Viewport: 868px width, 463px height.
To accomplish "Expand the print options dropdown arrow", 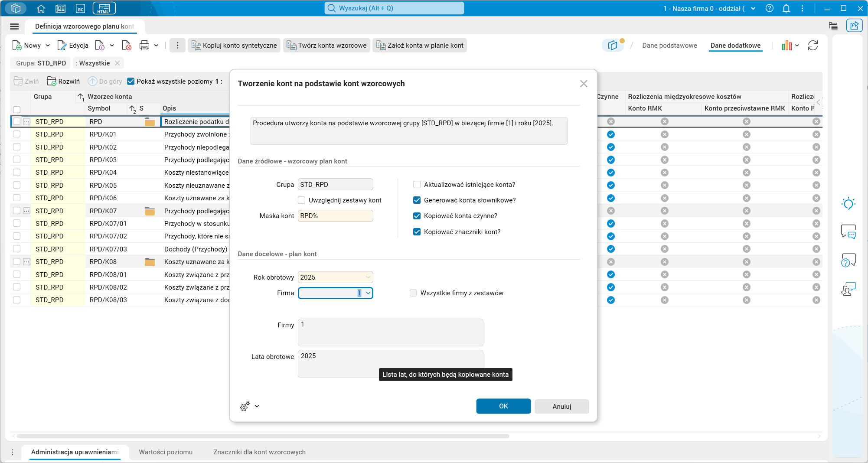I will coord(156,46).
